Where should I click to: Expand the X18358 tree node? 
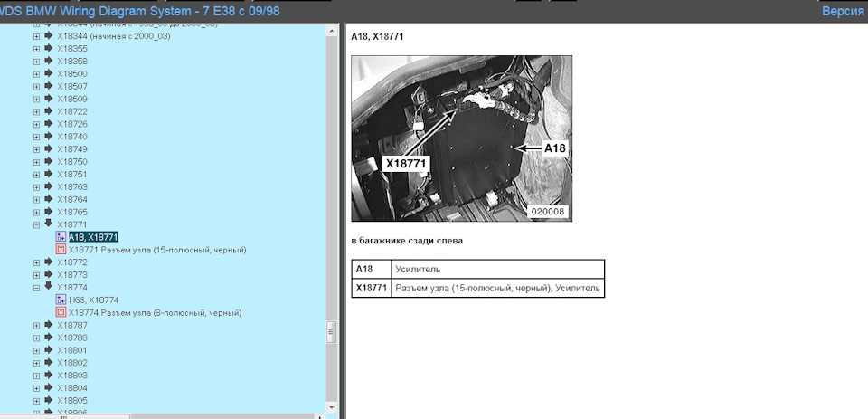36,62
